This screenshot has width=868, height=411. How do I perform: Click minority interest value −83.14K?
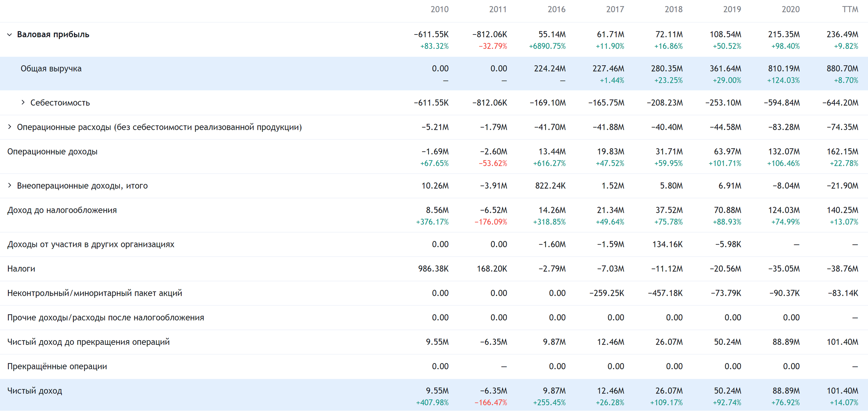[x=843, y=293]
